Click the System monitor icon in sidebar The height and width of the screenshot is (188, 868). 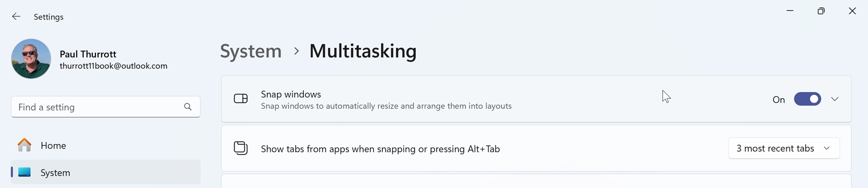(24, 173)
